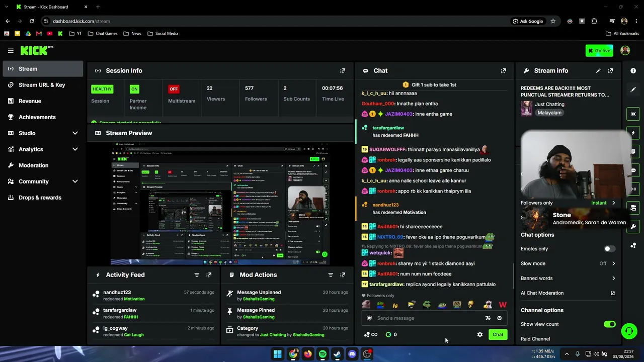The image size is (644, 362).
Task: Open the info icon in right toolbar
Action: (x=633, y=71)
